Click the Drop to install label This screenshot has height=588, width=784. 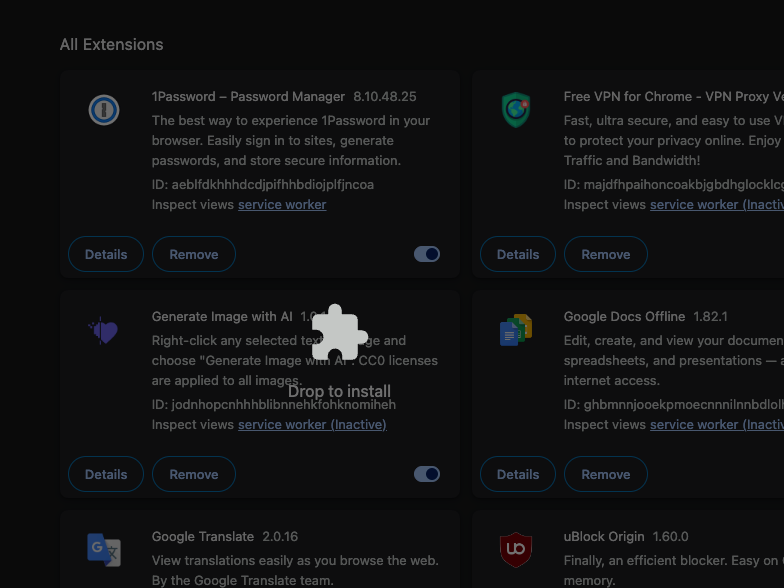(x=340, y=392)
